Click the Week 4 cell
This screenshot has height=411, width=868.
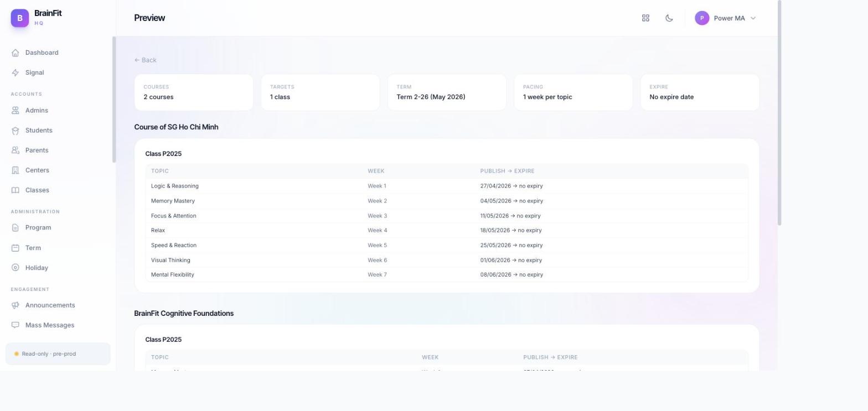coord(378,231)
